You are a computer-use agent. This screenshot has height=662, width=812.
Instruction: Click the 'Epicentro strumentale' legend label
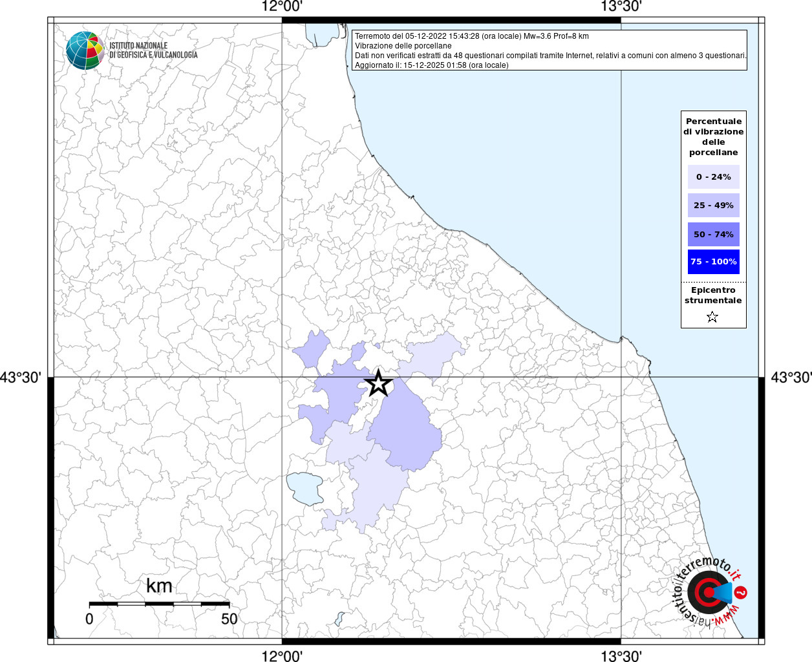[713, 295]
